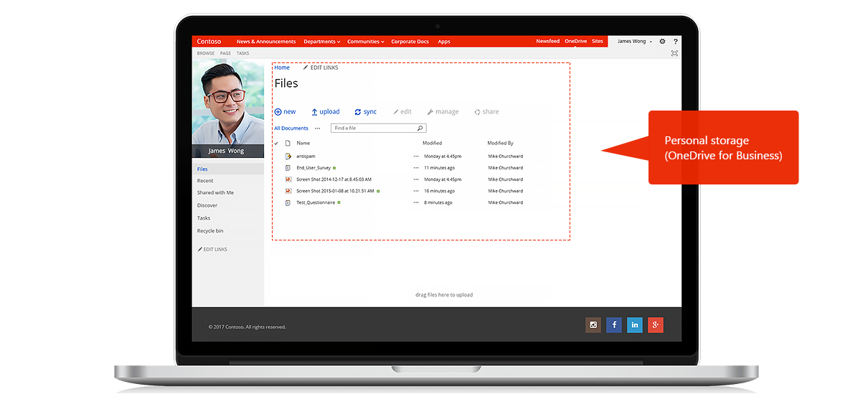Click the help question mark icon
The image size is (868, 412).
pyautogui.click(x=675, y=42)
